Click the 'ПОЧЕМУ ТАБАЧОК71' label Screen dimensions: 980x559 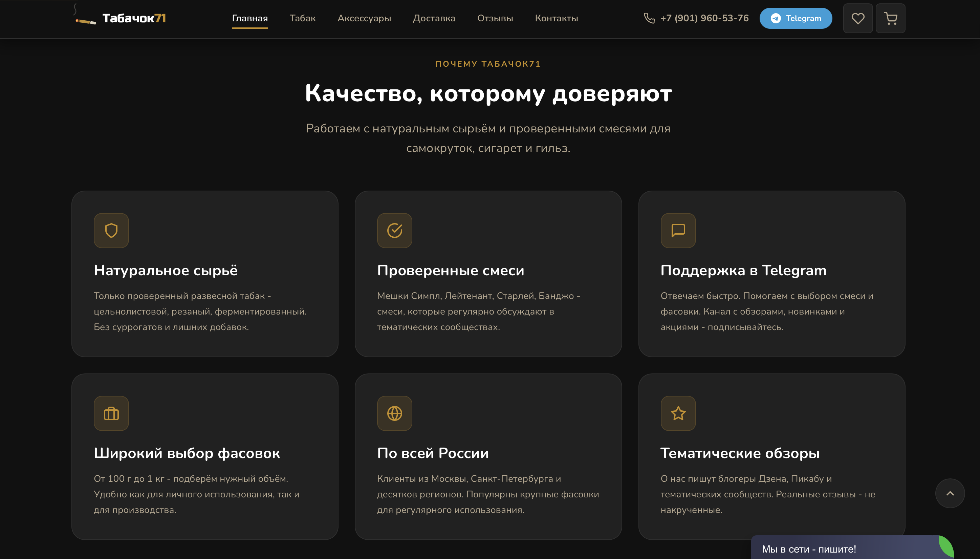[x=488, y=64]
